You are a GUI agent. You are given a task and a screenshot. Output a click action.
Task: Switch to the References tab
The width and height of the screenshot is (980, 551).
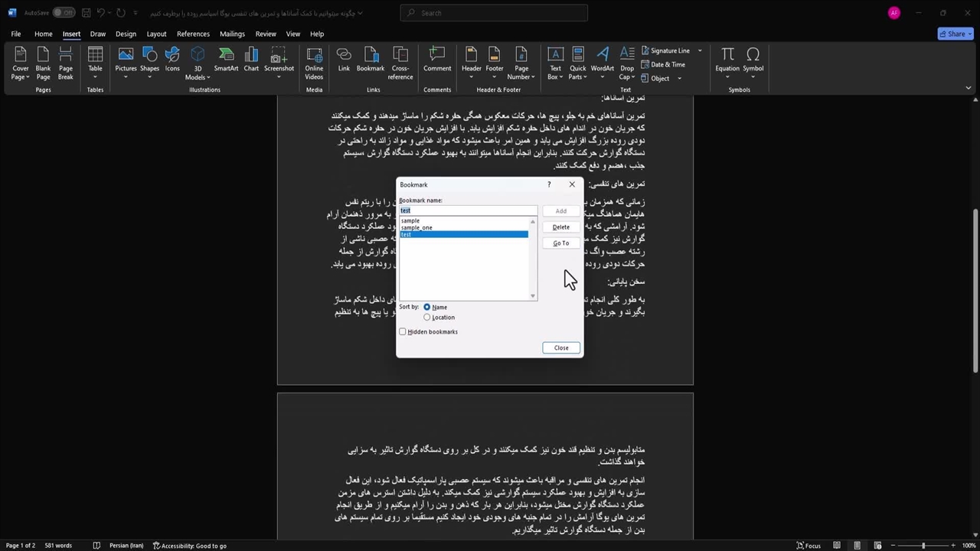click(193, 34)
